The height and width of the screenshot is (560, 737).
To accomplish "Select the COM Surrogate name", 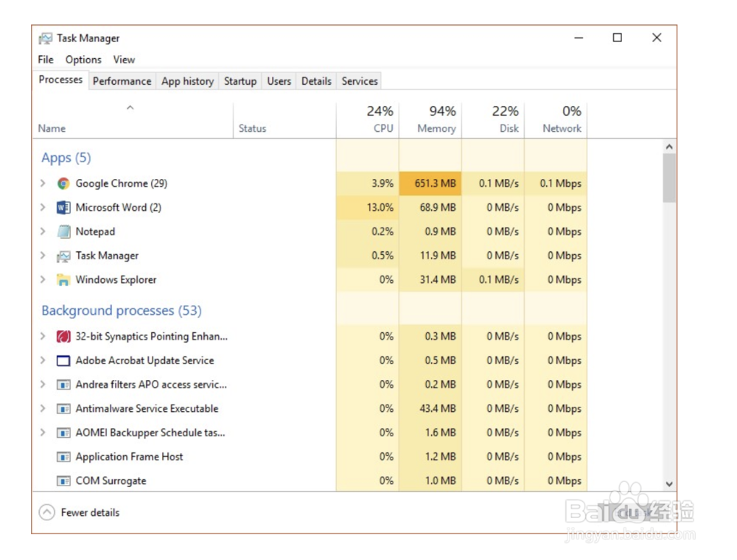I will (x=111, y=480).
